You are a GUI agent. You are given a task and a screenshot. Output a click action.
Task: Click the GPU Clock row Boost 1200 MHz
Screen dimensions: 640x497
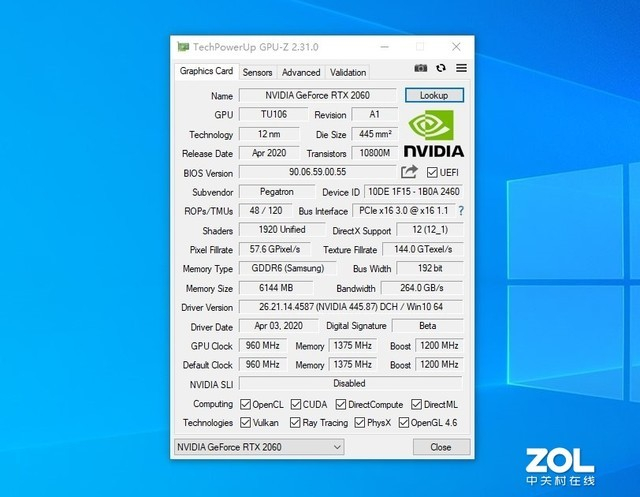click(x=439, y=346)
